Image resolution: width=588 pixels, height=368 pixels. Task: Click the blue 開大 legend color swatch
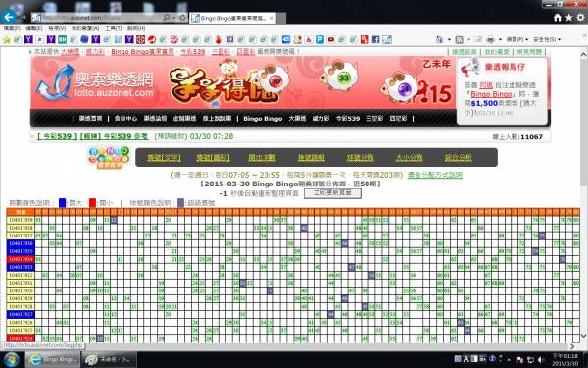click(x=63, y=203)
